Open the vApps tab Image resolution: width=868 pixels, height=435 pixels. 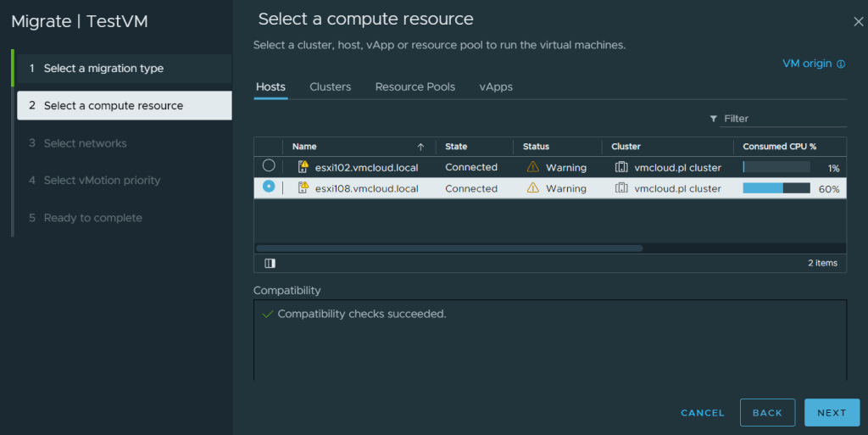(495, 86)
